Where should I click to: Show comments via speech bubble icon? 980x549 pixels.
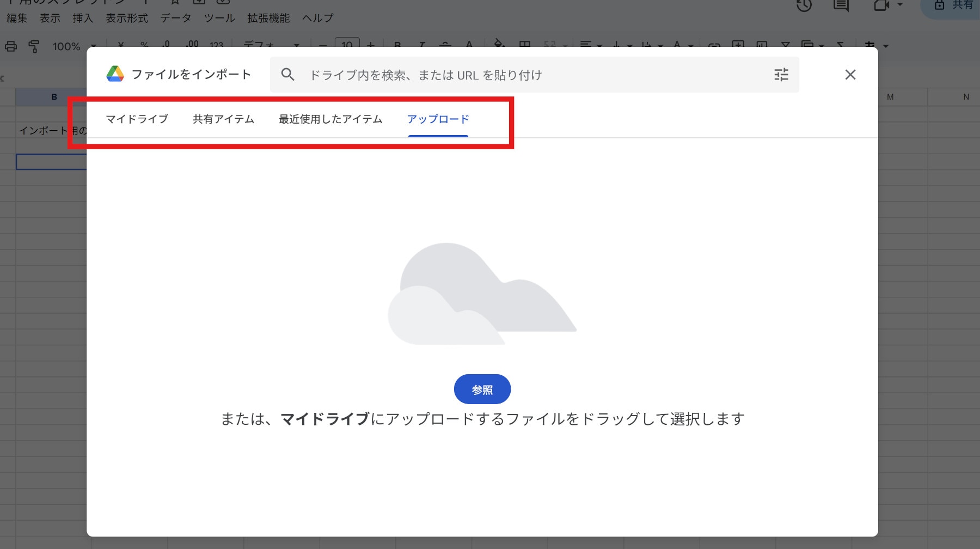click(x=841, y=5)
